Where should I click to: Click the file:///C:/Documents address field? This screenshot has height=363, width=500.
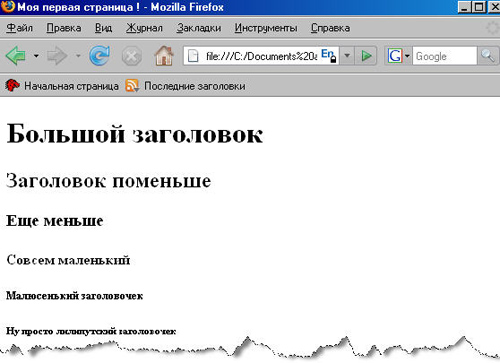pos(261,56)
